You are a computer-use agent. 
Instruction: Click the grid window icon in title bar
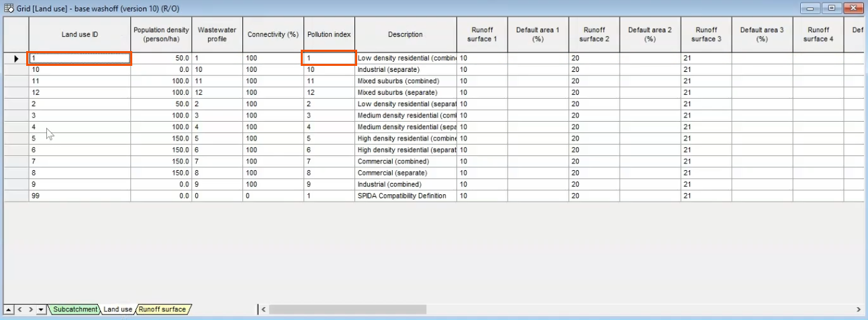(x=9, y=8)
